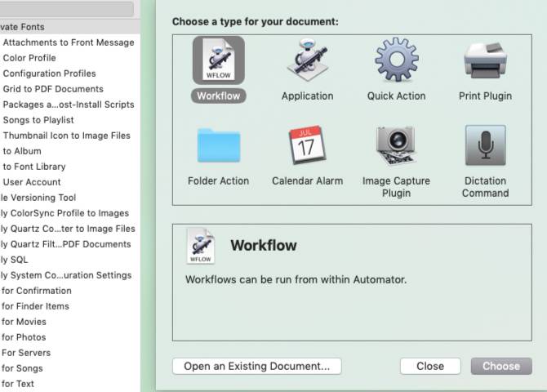Click the 'Application' type label

tap(307, 96)
